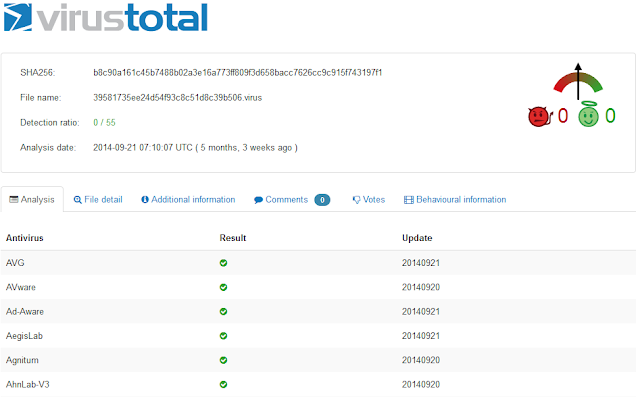Click the update date 20140921 for AegisLab
The image size is (640, 397).
click(421, 336)
